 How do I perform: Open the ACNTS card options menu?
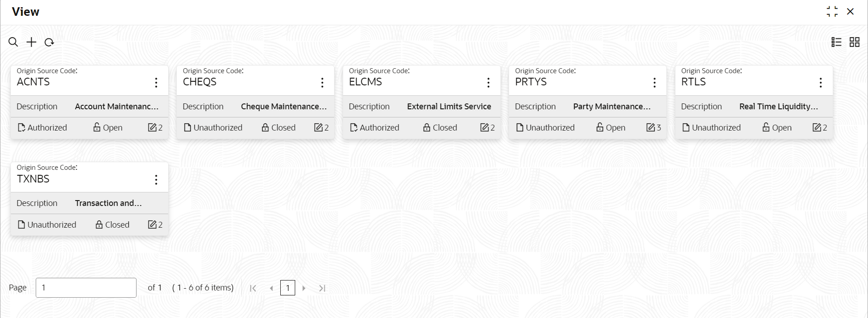point(156,82)
